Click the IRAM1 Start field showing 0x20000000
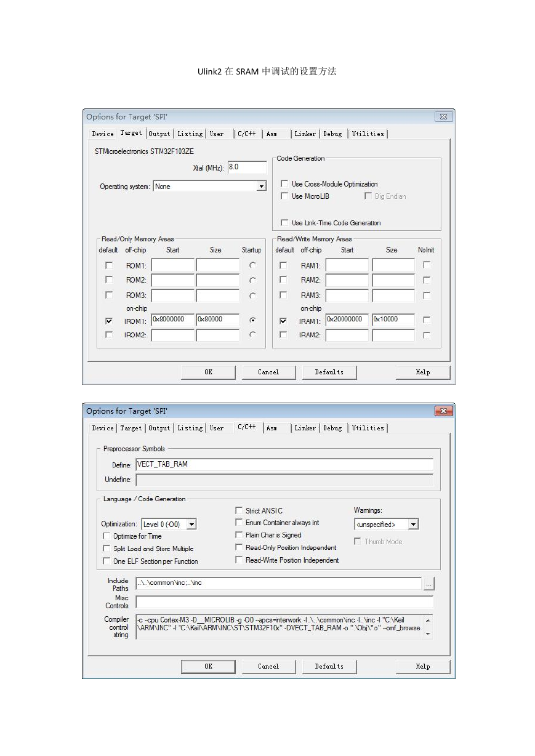Screen dimensions: 535x756 [x=347, y=320]
